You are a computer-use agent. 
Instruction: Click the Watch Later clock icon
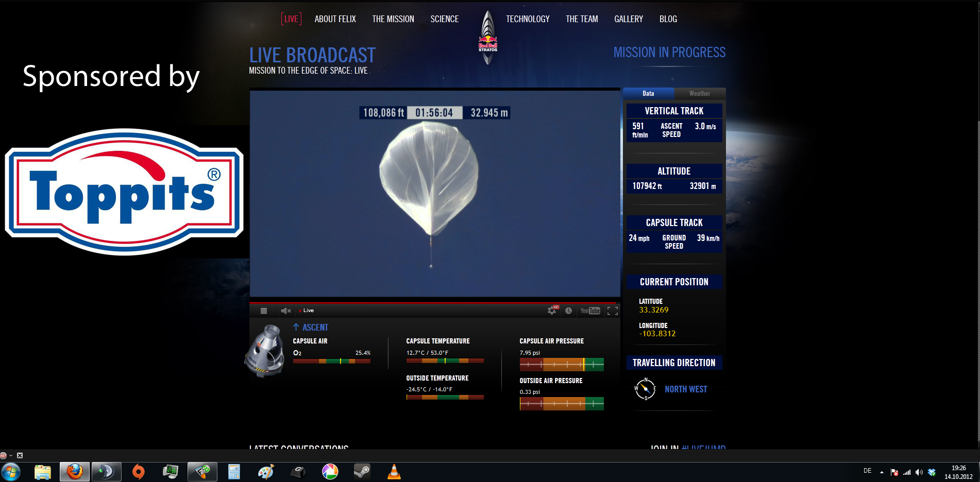(568, 311)
